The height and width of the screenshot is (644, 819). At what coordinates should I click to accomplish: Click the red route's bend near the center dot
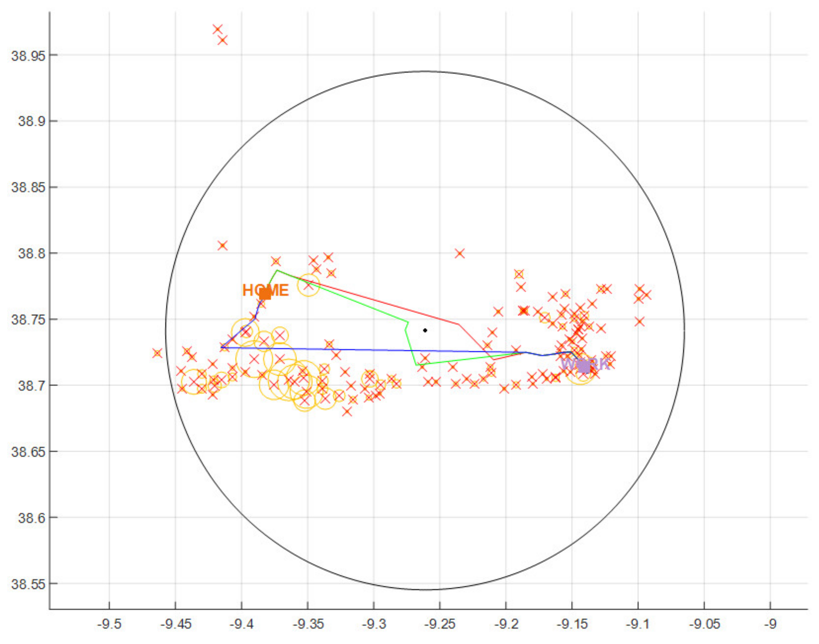pyautogui.click(x=459, y=324)
